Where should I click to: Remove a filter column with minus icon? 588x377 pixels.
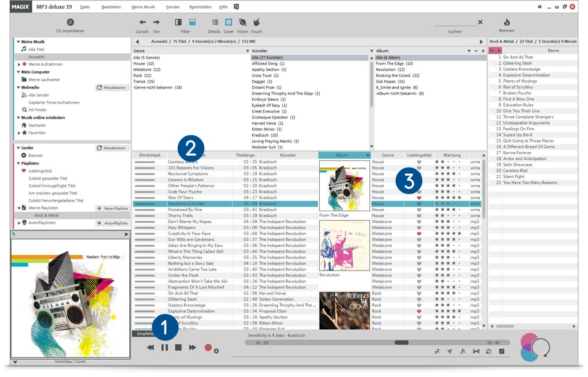point(476,51)
